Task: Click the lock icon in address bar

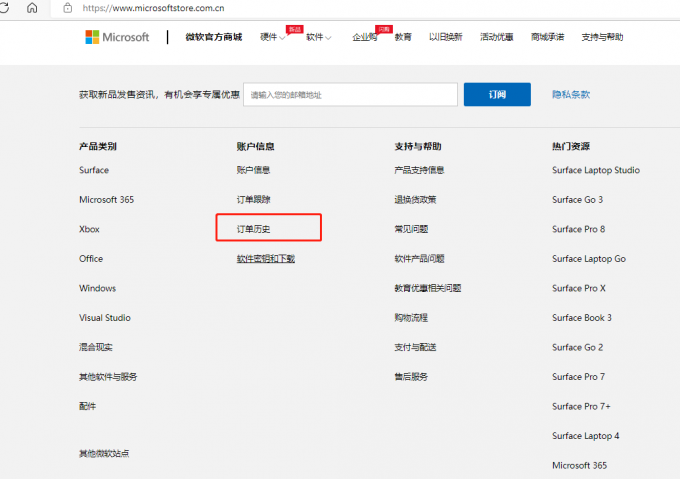Action: click(68, 8)
